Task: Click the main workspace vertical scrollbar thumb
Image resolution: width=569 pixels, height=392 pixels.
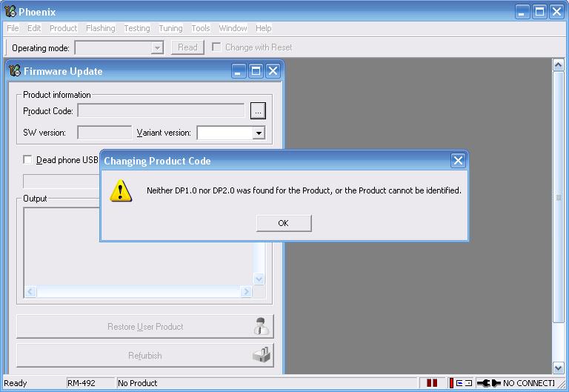Action: point(558,197)
